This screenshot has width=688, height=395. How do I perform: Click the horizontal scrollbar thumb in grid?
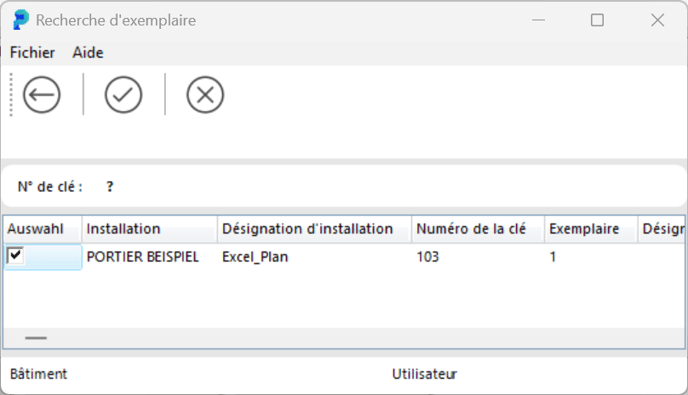(36, 338)
